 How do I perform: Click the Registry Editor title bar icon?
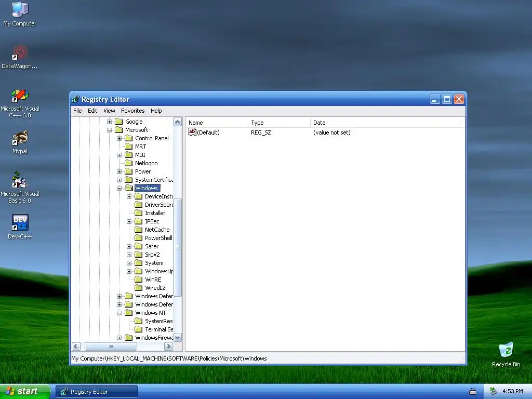click(76, 99)
